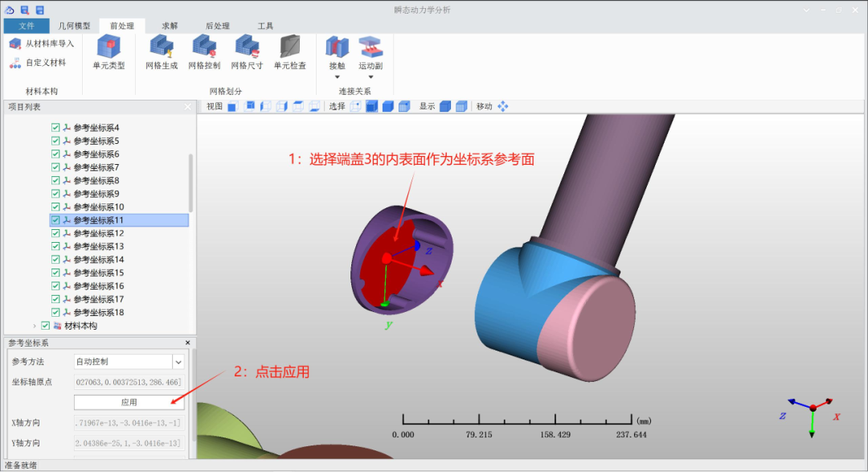The width and height of the screenshot is (868, 472).
Task: Click the ribbon options chevron in title bar
Action: tap(806, 10)
